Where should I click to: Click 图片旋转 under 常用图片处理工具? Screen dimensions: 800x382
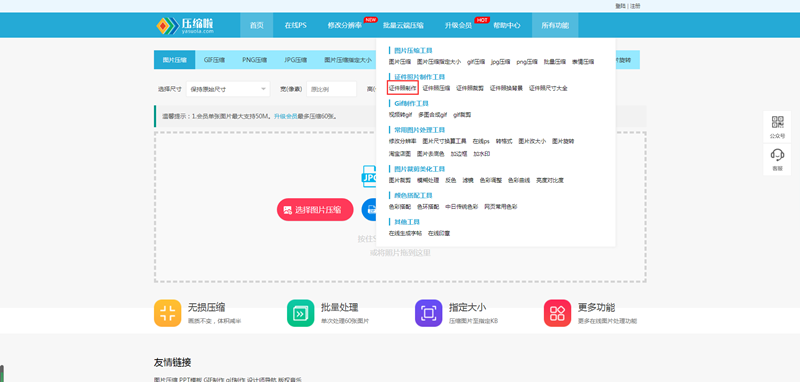pos(563,141)
